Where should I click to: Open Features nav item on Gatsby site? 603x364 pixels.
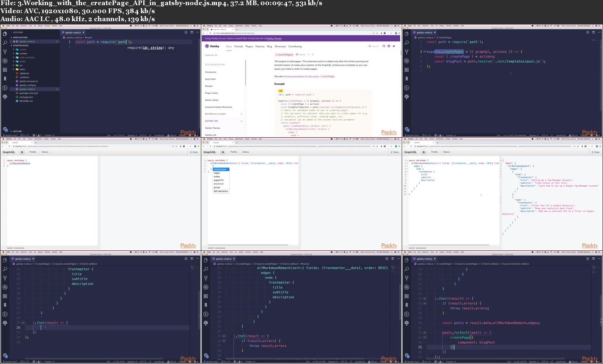pyautogui.click(x=260, y=46)
